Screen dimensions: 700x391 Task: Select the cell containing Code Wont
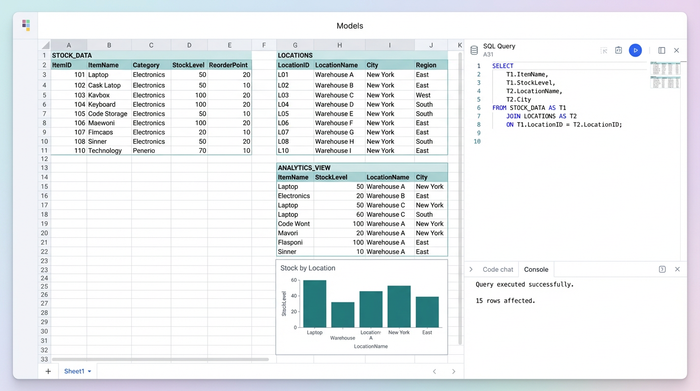(x=295, y=224)
